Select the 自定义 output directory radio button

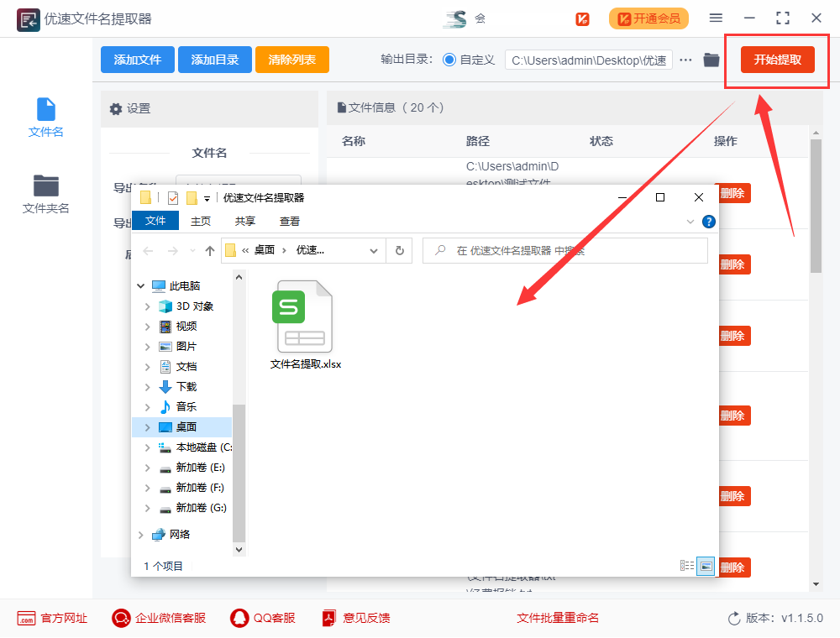pos(449,60)
